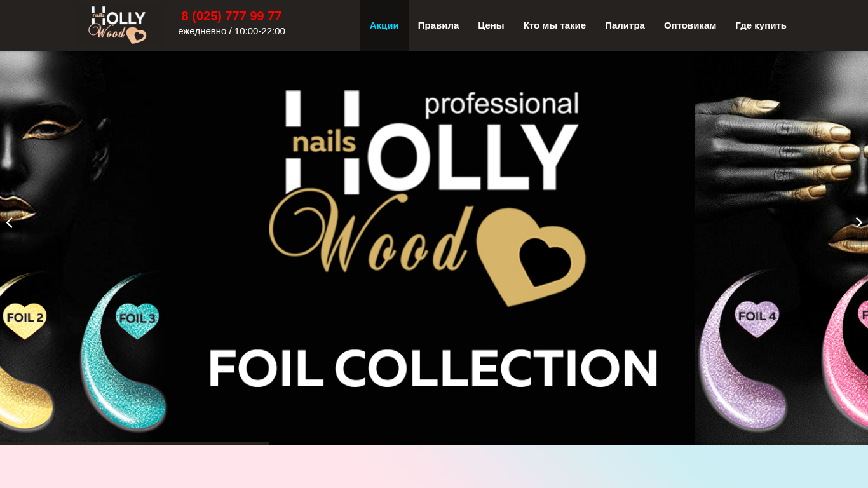The image size is (868, 488).
Task: Advance to the next slide with right arrow
Action: click(x=858, y=222)
